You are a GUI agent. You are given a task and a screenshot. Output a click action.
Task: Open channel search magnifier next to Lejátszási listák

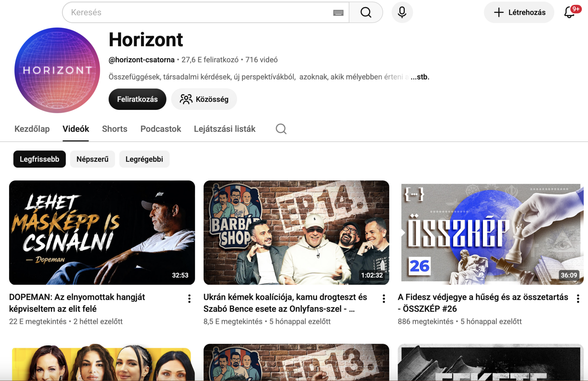click(x=281, y=129)
